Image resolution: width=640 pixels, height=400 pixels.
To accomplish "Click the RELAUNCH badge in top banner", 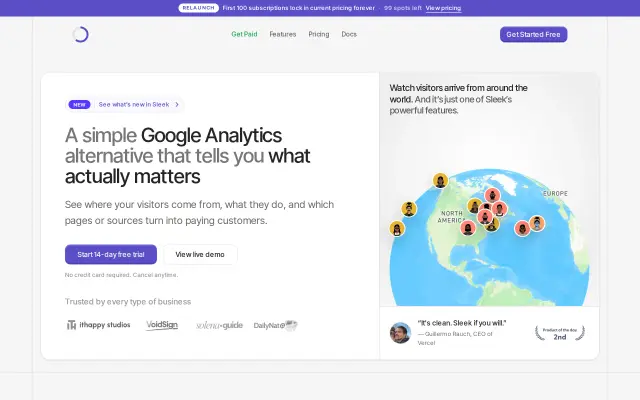I will coord(198,8).
